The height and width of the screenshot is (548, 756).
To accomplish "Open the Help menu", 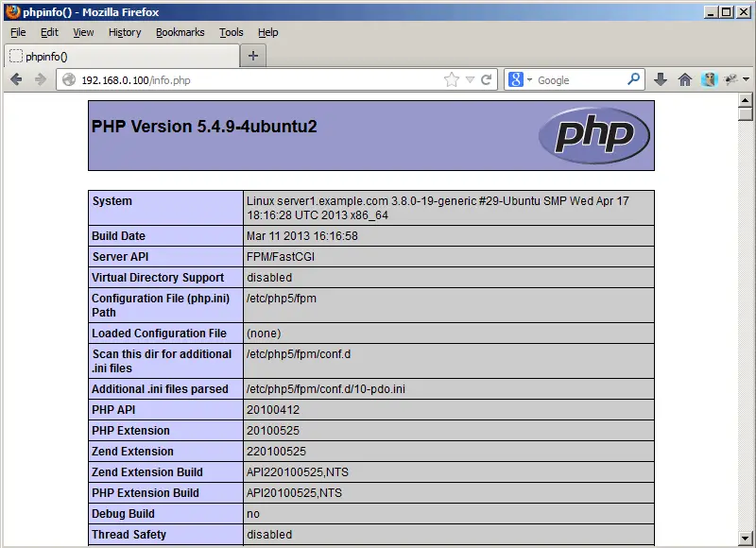I will [267, 32].
